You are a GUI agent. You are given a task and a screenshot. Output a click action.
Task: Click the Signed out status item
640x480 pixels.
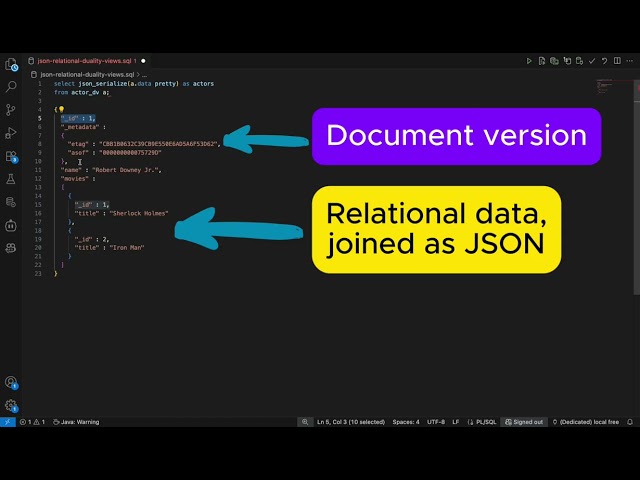click(x=524, y=422)
